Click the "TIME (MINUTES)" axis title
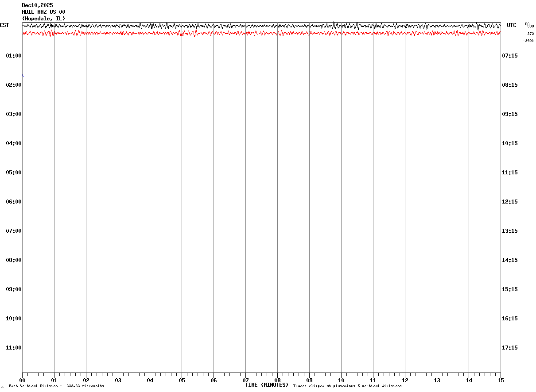Image resolution: width=536 pixels, height=392 pixels. click(x=267, y=385)
